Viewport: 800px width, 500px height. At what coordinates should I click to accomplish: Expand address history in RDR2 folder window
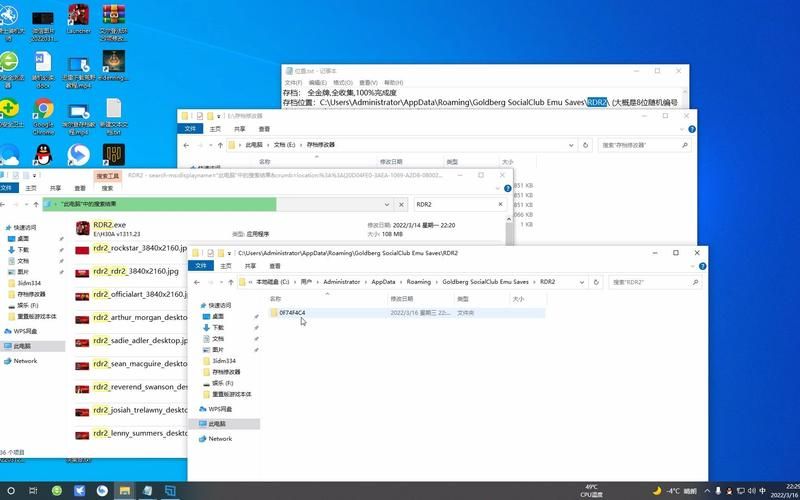coord(582,282)
